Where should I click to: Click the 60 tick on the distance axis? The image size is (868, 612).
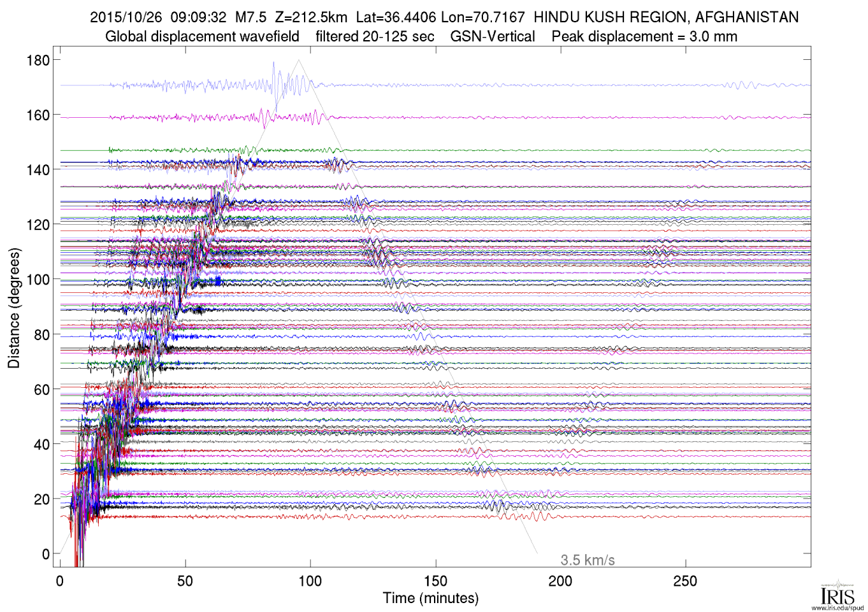click(41, 389)
